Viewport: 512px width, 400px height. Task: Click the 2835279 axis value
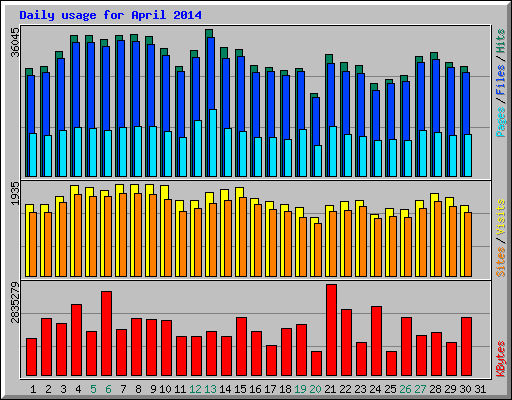[x=15, y=302]
